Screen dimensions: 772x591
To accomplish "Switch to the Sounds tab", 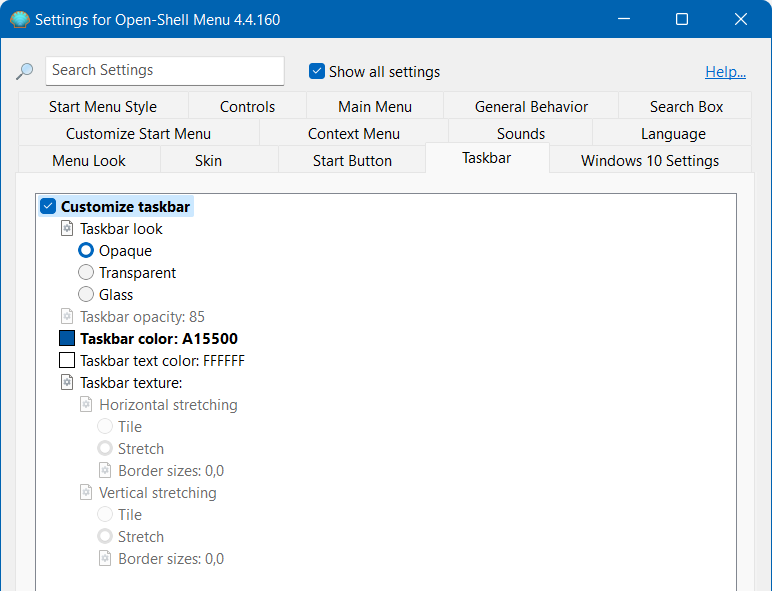I will 520,133.
